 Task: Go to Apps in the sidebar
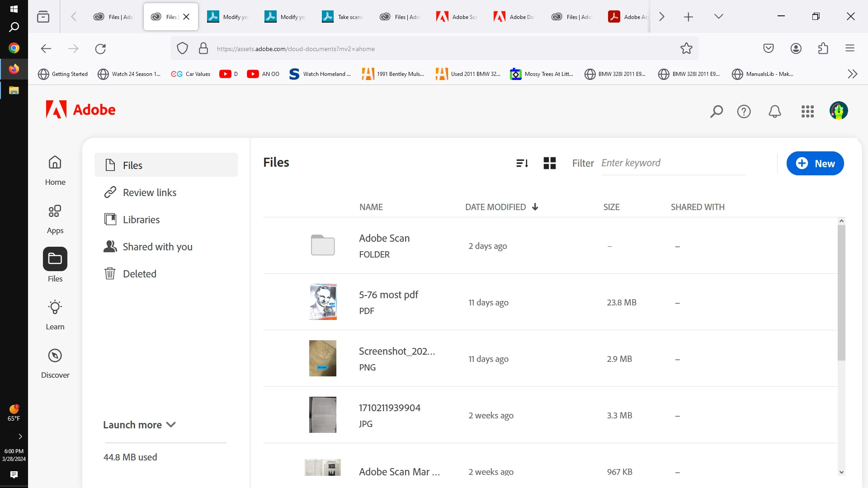coord(55,219)
